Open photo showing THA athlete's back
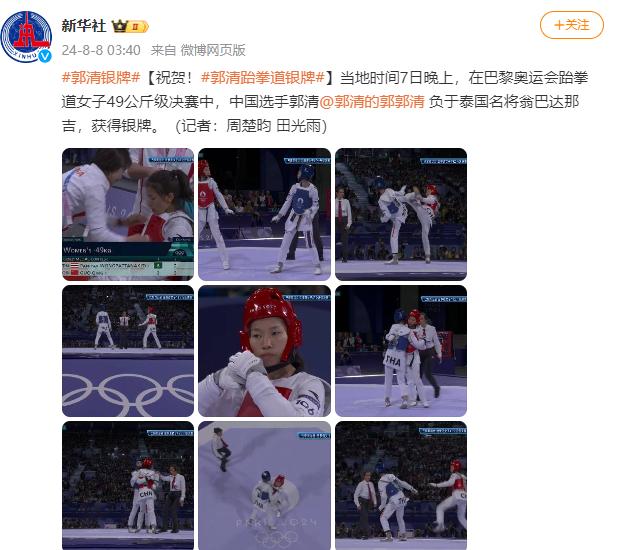This screenshot has width=622, height=550. 401,351
